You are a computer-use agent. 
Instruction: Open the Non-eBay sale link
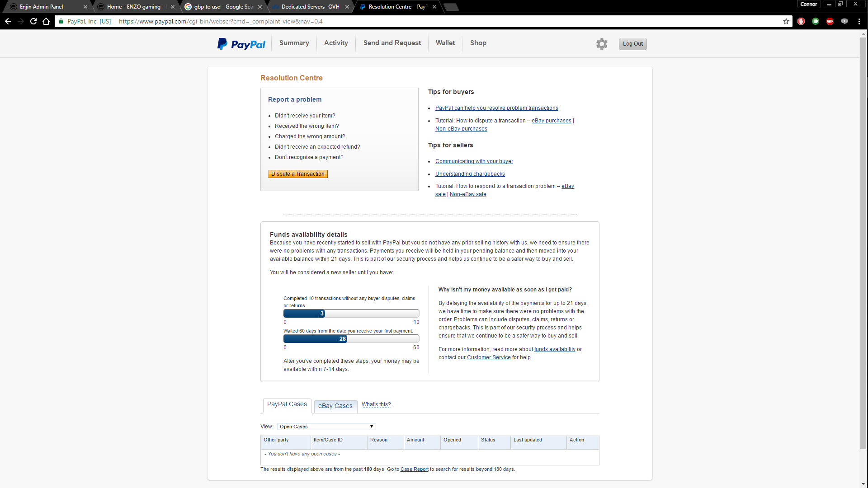point(468,194)
